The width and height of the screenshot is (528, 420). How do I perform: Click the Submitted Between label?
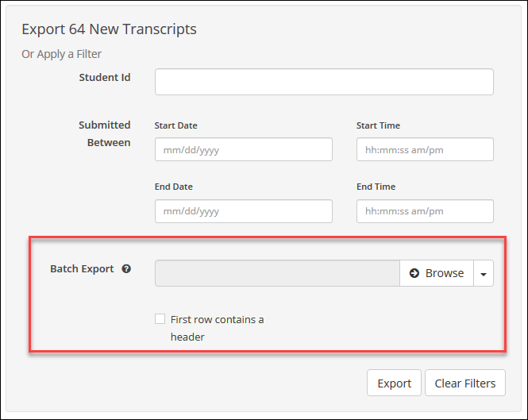[104, 133]
